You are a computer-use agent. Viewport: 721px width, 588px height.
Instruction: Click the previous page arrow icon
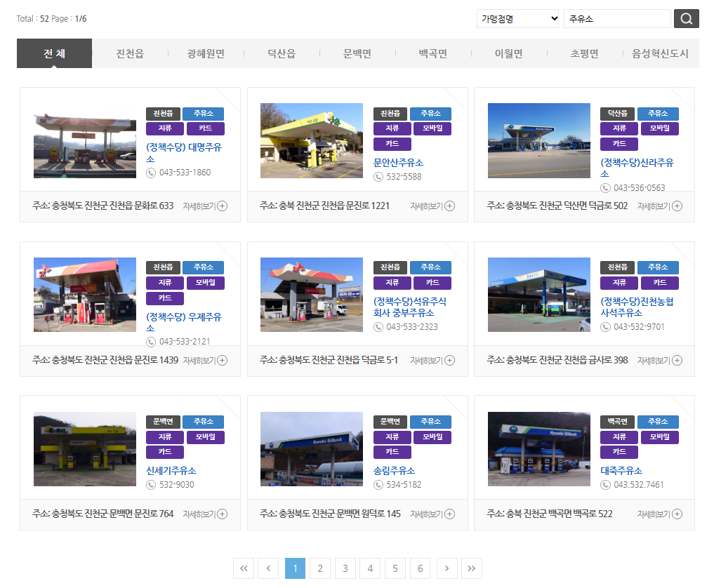tap(268, 568)
